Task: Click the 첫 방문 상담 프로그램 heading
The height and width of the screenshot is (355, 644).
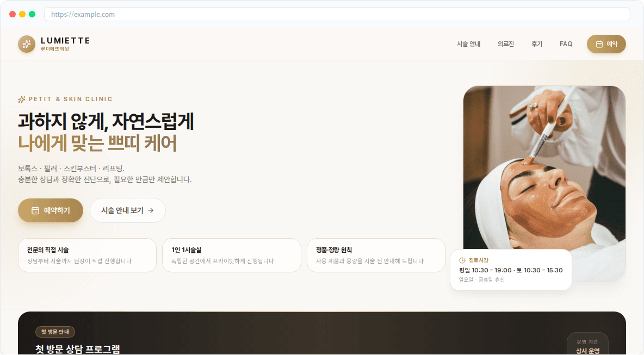Action: coord(78,349)
